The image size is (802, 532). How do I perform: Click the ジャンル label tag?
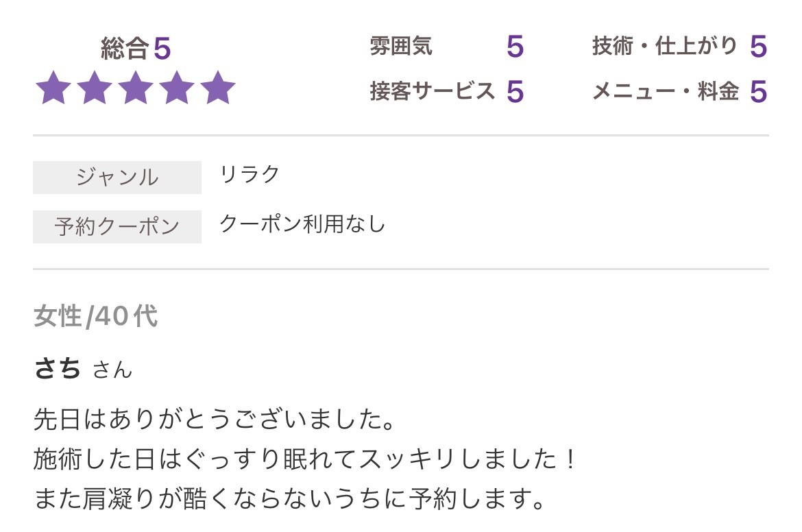click(x=117, y=178)
